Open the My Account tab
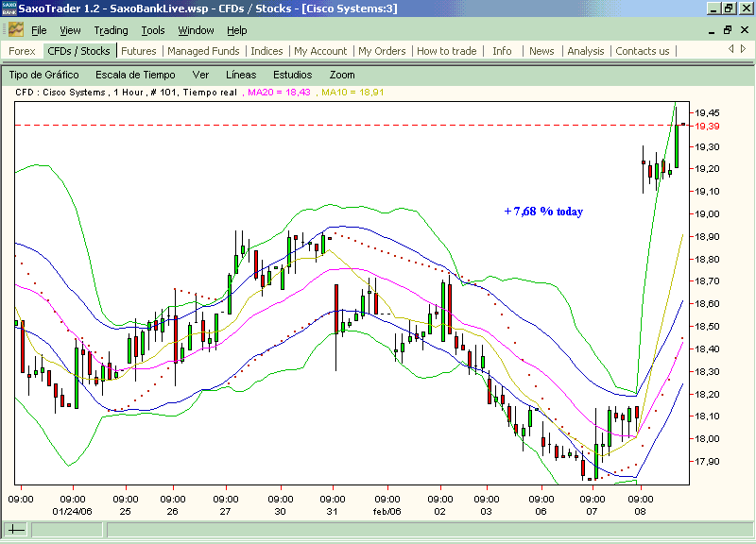The width and height of the screenshot is (756, 544). click(x=320, y=51)
